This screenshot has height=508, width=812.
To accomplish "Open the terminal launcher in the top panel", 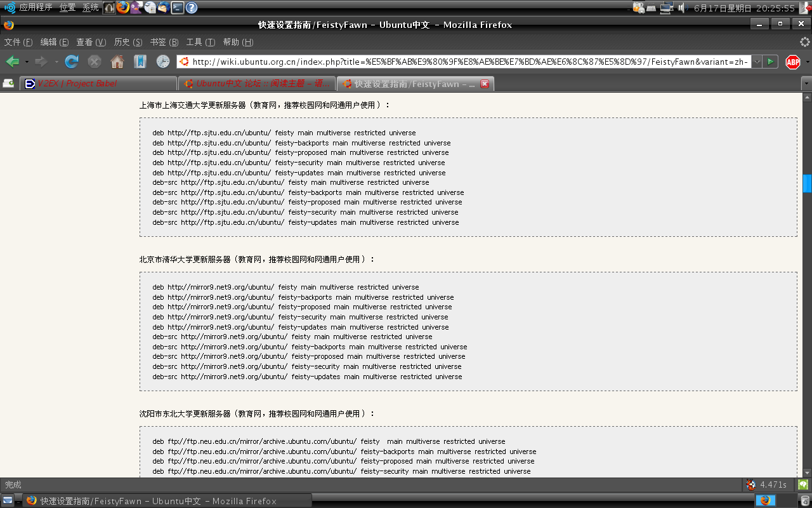I will [x=178, y=8].
